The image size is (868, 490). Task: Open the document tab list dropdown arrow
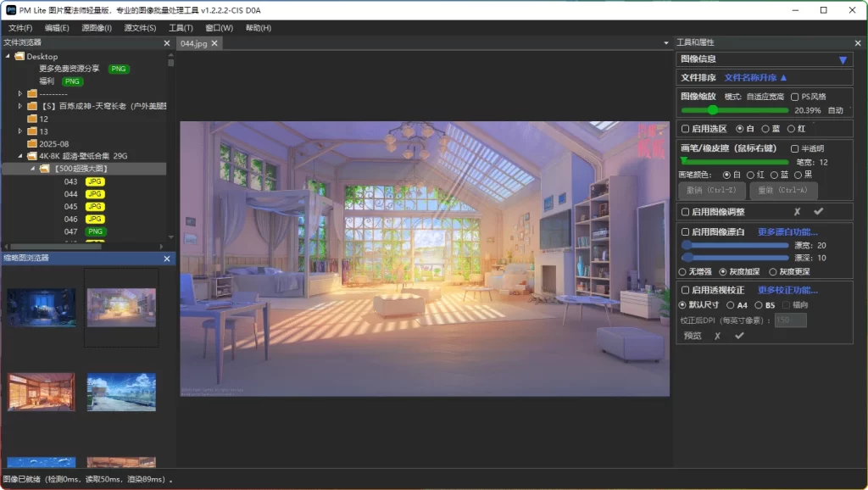click(x=666, y=43)
